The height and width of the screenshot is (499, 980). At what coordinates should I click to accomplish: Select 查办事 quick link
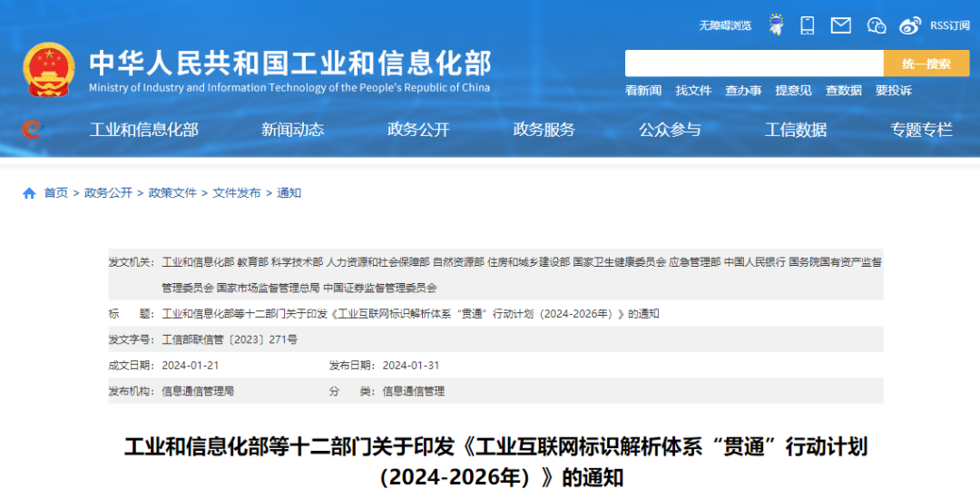click(743, 91)
